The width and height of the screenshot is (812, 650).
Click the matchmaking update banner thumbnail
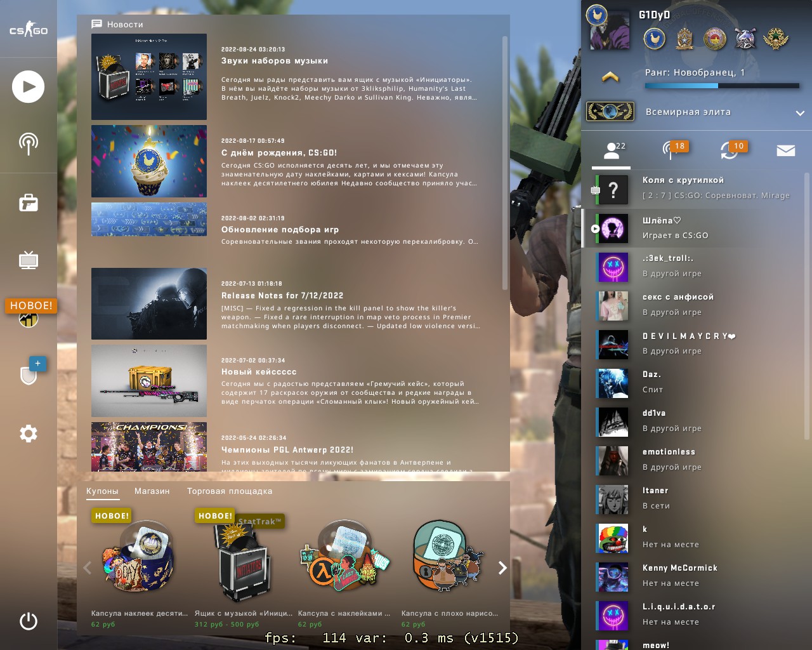[x=149, y=219]
